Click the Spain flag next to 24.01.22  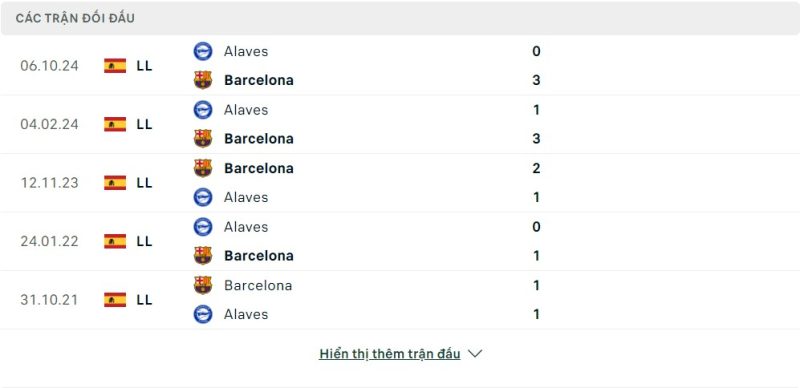click(x=115, y=241)
